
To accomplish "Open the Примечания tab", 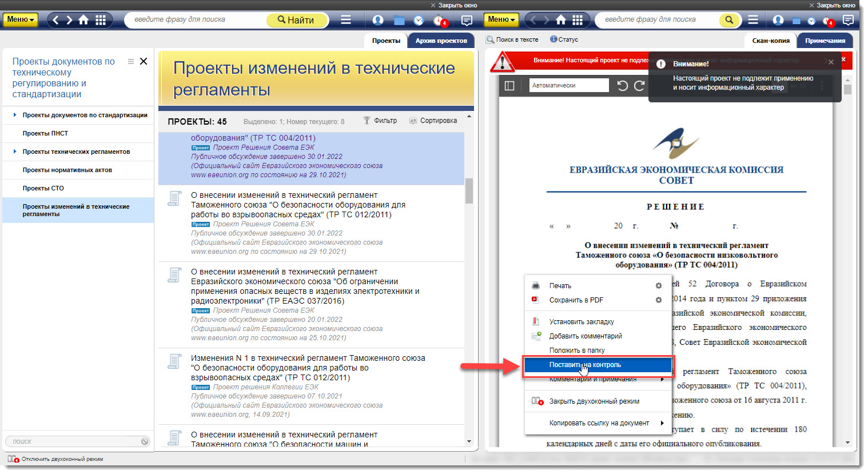I will pos(825,41).
